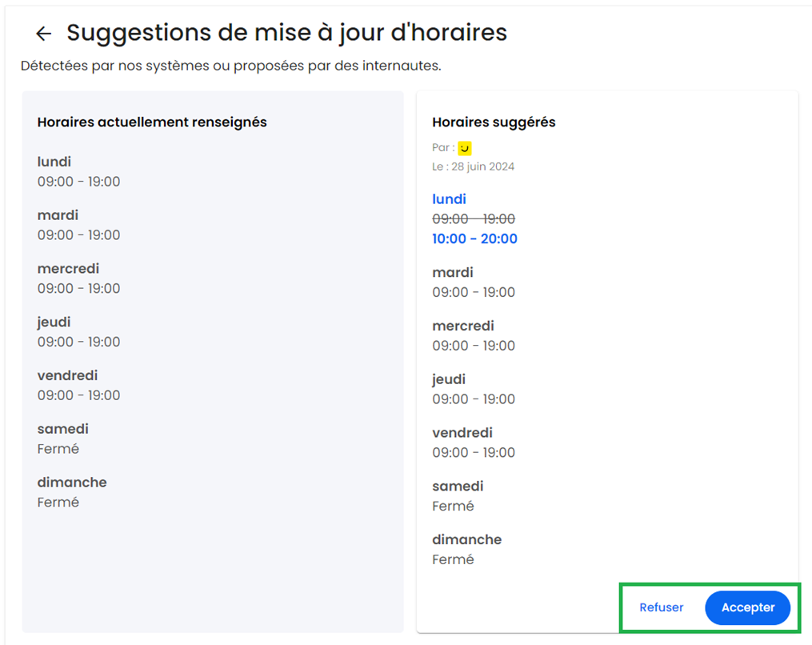Click the back arrow icon

tap(43, 34)
